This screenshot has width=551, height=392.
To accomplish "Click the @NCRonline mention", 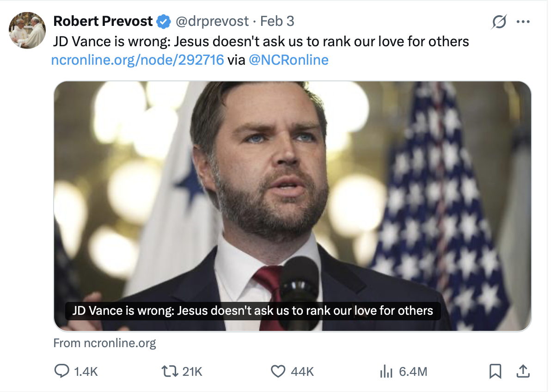I will tap(288, 60).
